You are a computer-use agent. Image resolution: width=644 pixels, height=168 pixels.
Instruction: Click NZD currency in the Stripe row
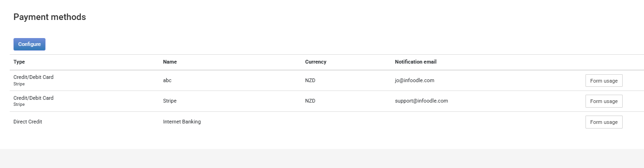click(310, 101)
